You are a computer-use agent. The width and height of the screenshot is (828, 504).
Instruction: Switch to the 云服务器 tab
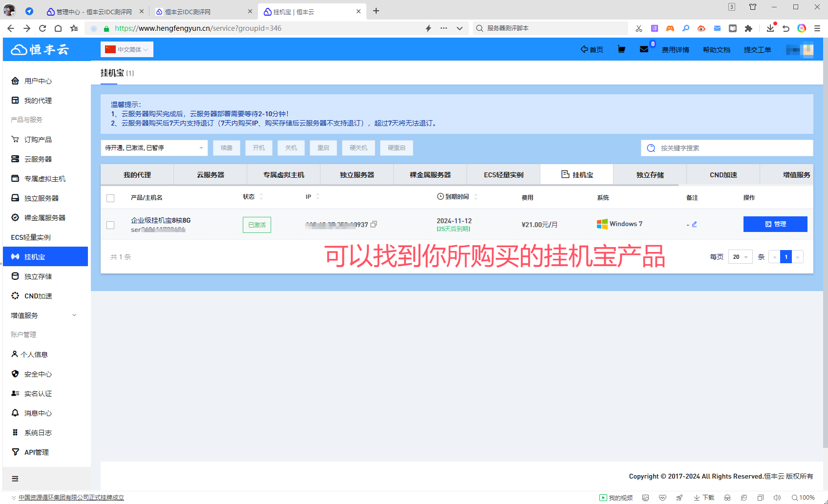(211, 175)
